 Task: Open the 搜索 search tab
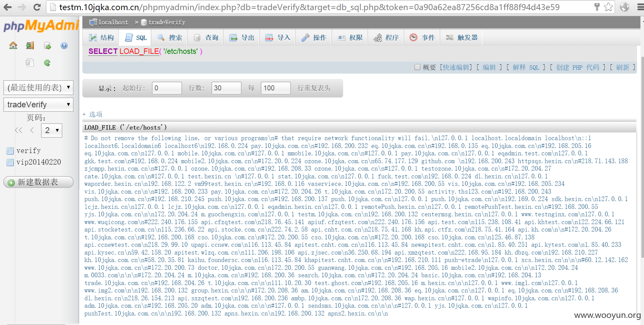170,38
